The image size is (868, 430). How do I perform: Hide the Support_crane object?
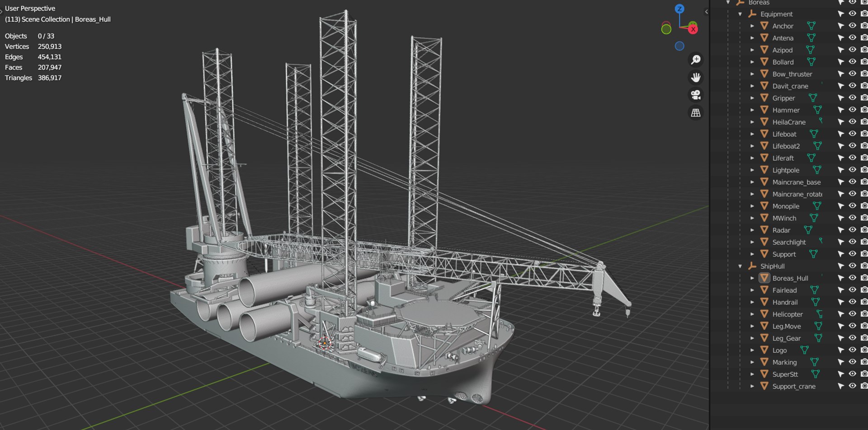pyautogui.click(x=852, y=386)
